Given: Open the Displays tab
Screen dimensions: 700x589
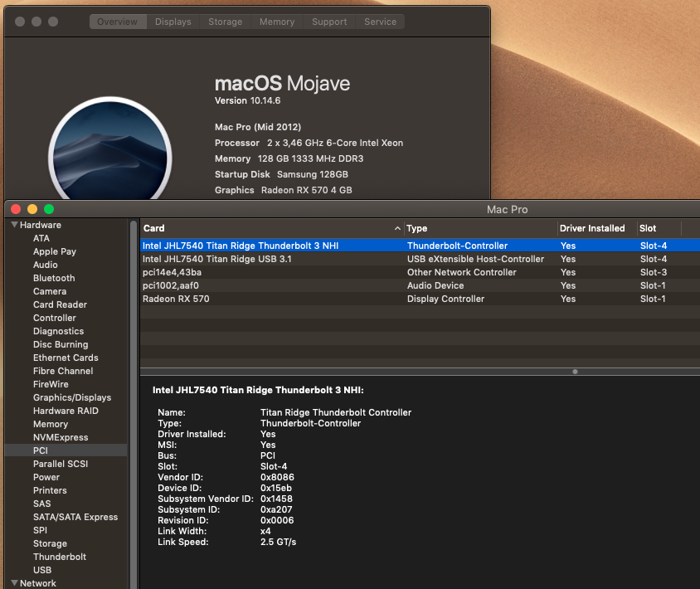Looking at the screenshot, I should 173,22.
